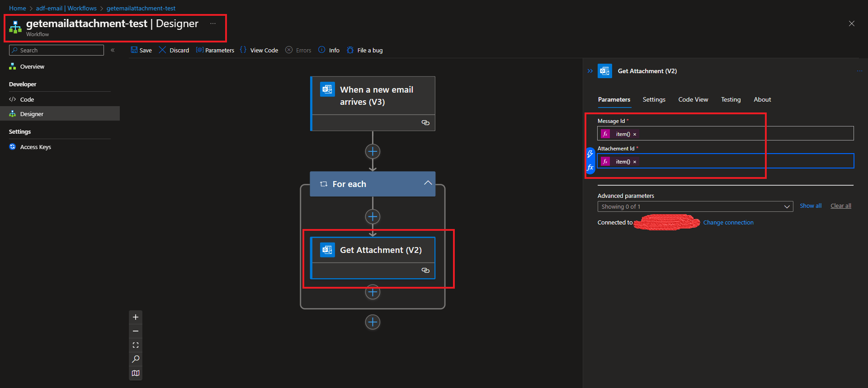The height and width of the screenshot is (388, 868).
Task: Open the Code View tab
Action: [693, 99]
